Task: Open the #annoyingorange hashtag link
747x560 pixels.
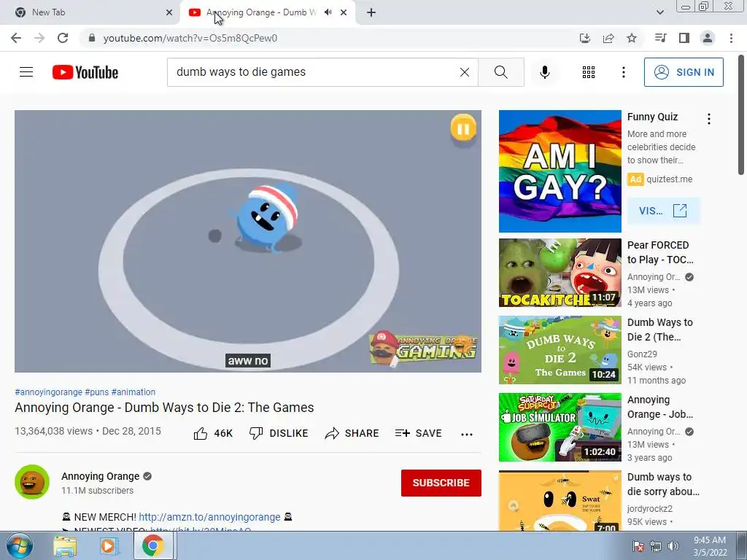Action: 49,392
